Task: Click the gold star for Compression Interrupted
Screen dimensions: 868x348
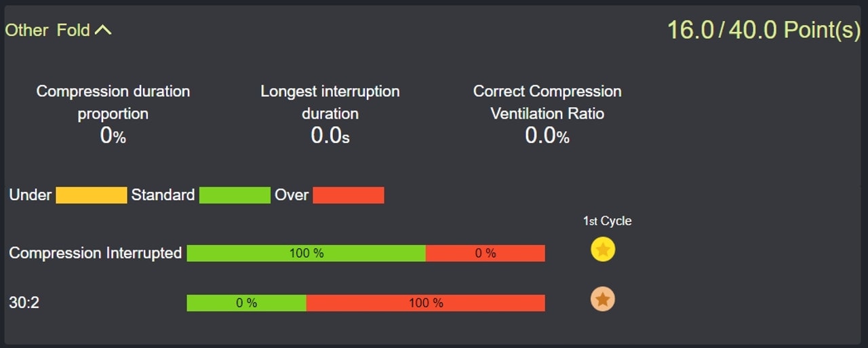Action: (603, 250)
